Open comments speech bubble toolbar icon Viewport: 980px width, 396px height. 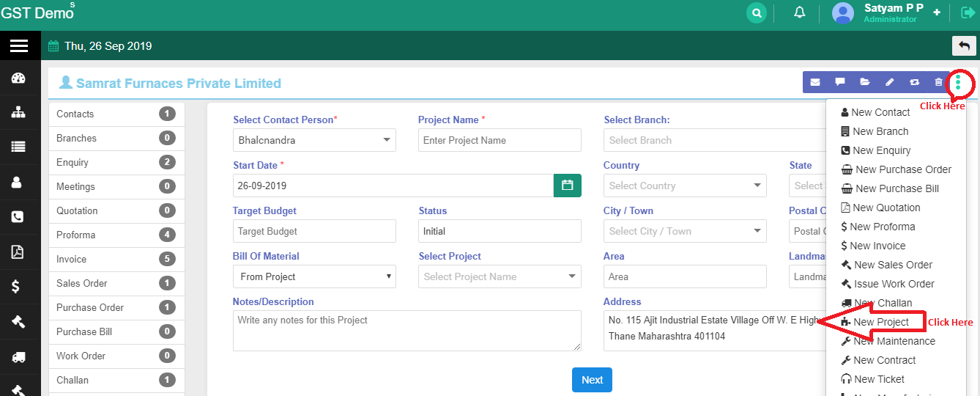tap(840, 82)
